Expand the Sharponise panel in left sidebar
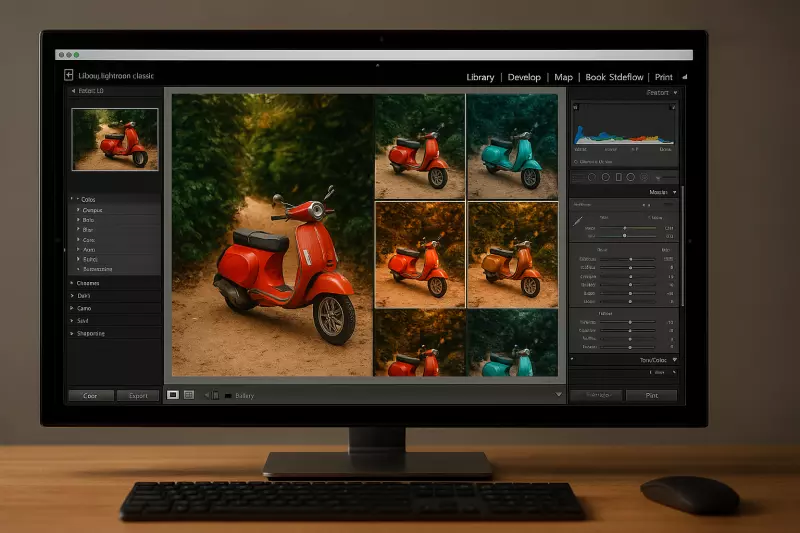800x533 pixels. [72, 333]
